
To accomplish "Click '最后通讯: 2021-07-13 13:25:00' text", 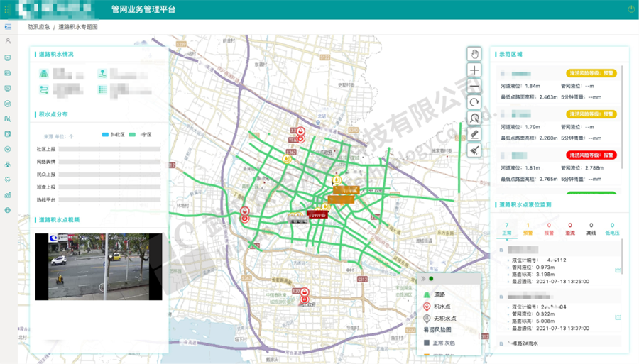I will [x=550, y=282].
